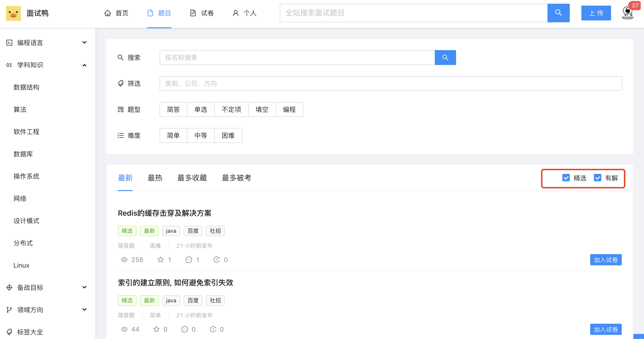
Task: Click the star favorite icon on Redis question
Action: coord(160,259)
